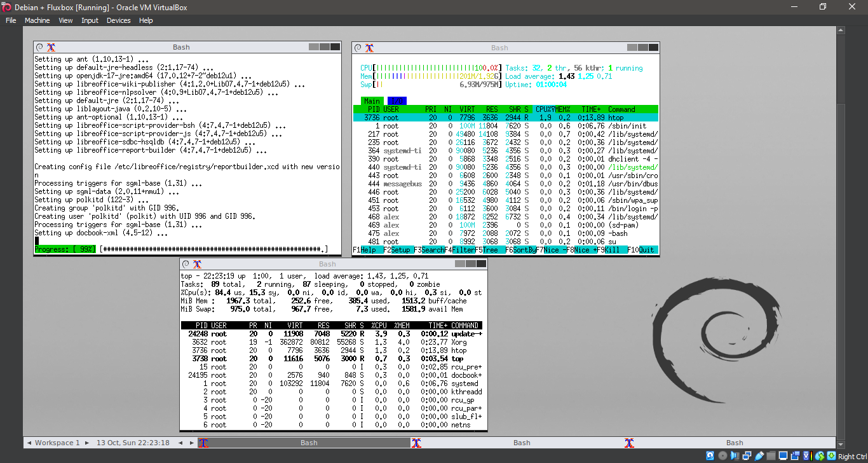Screen dimensions: 868x463
Task: Click the network adapters icon in status bar
Action: (x=747, y=455)
